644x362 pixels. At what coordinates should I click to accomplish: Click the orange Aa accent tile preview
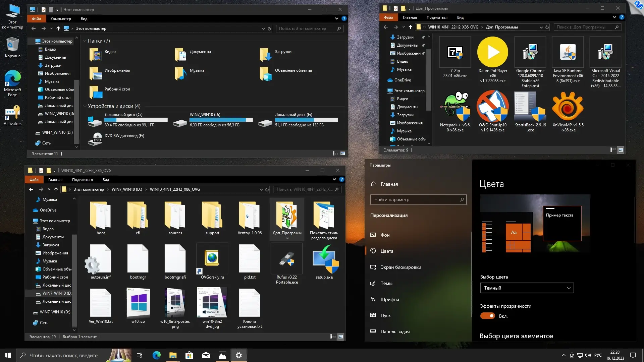pos(514,232)
